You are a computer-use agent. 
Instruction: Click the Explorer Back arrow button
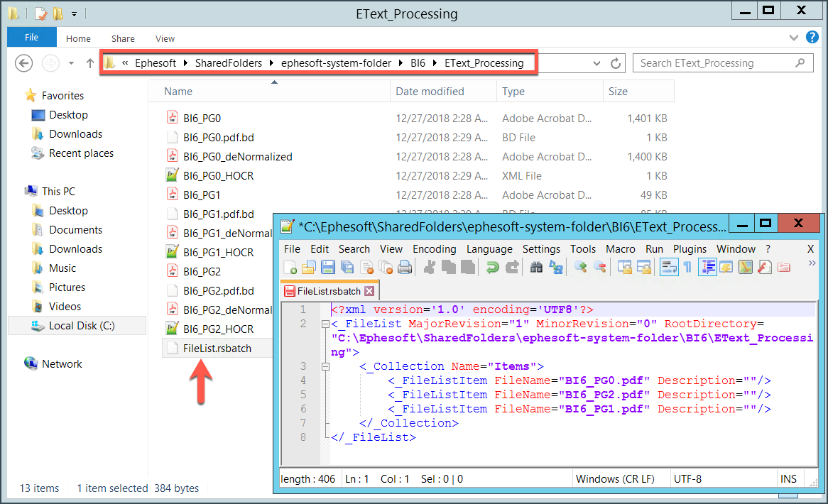23,63
